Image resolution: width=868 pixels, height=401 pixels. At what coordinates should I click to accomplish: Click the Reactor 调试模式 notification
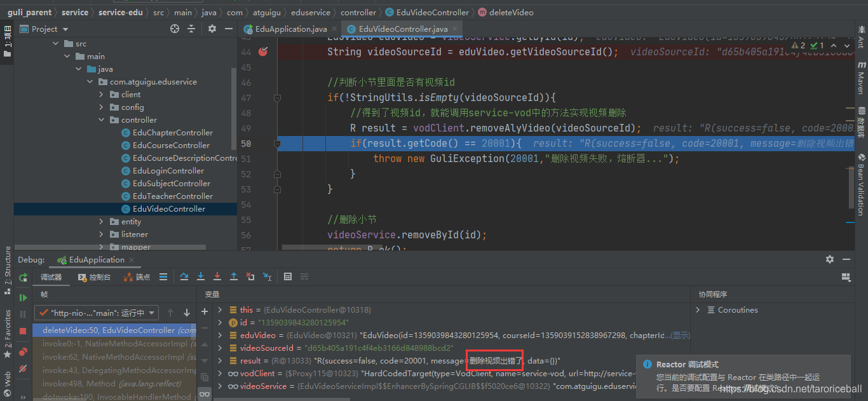coord(743,375)
